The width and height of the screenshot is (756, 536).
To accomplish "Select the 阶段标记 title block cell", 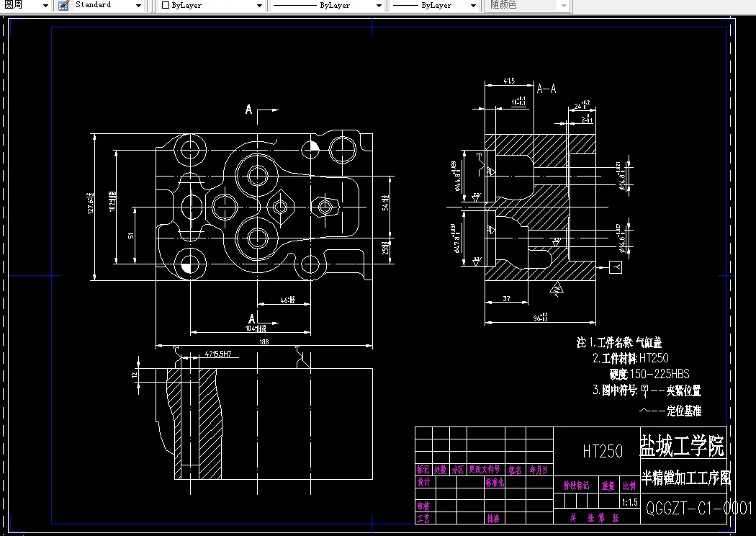I will tap(577, 486).
